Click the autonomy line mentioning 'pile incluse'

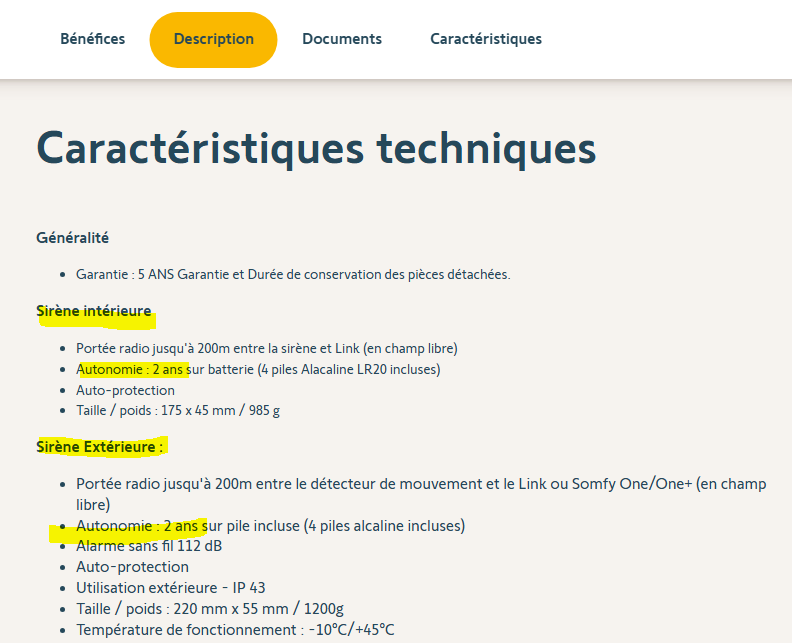pos(270,526)
